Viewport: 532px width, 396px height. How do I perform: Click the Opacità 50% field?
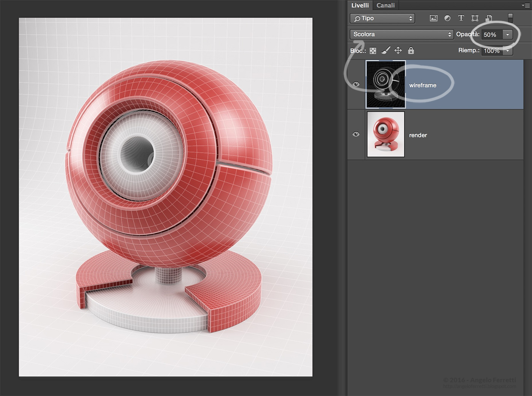(x=492, y=35)
